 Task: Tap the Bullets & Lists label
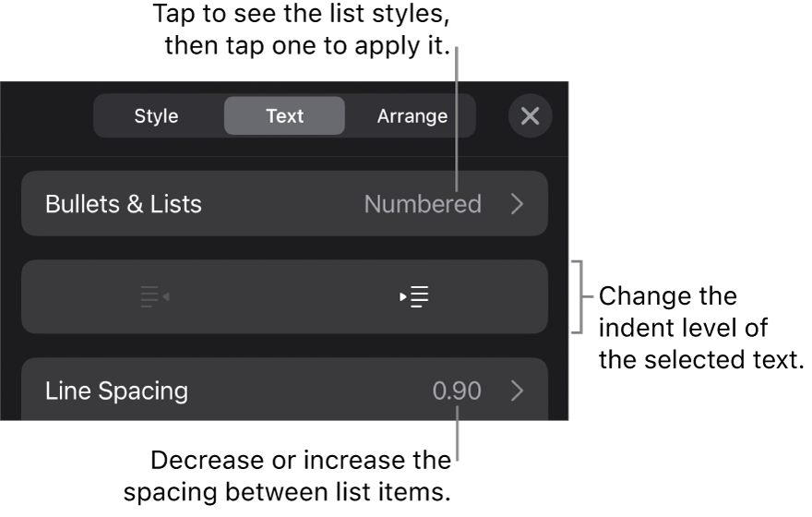pyautogui.click(x=124, y=204)
